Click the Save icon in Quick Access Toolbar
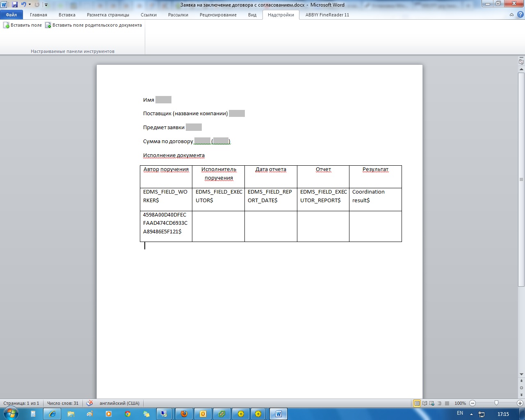 pos(15,5)
